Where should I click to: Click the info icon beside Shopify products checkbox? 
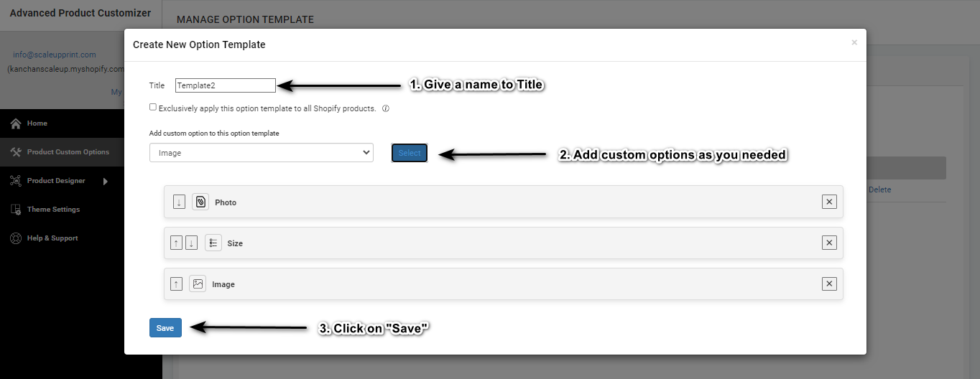point(386,109)
